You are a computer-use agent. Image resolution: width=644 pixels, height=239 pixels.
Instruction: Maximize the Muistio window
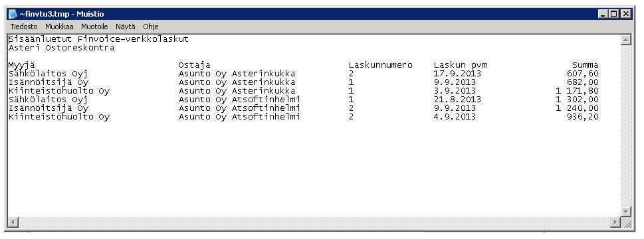tap(613, 14)
